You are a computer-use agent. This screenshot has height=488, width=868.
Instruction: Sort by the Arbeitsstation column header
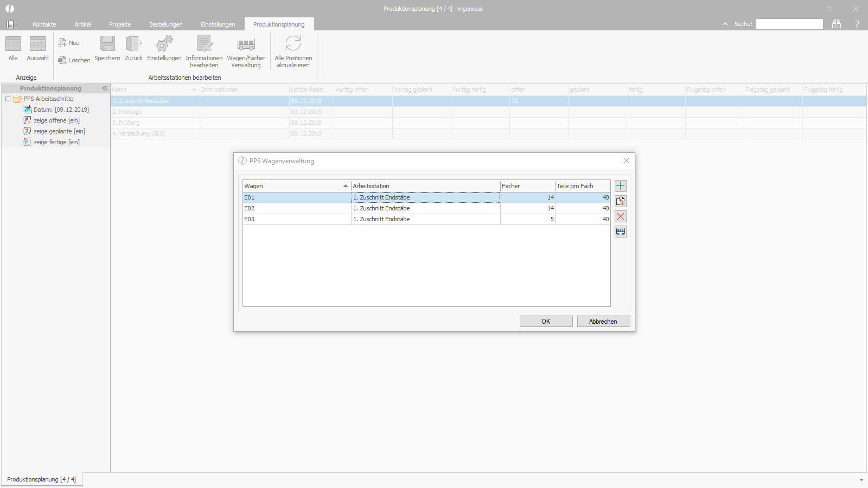425,186
